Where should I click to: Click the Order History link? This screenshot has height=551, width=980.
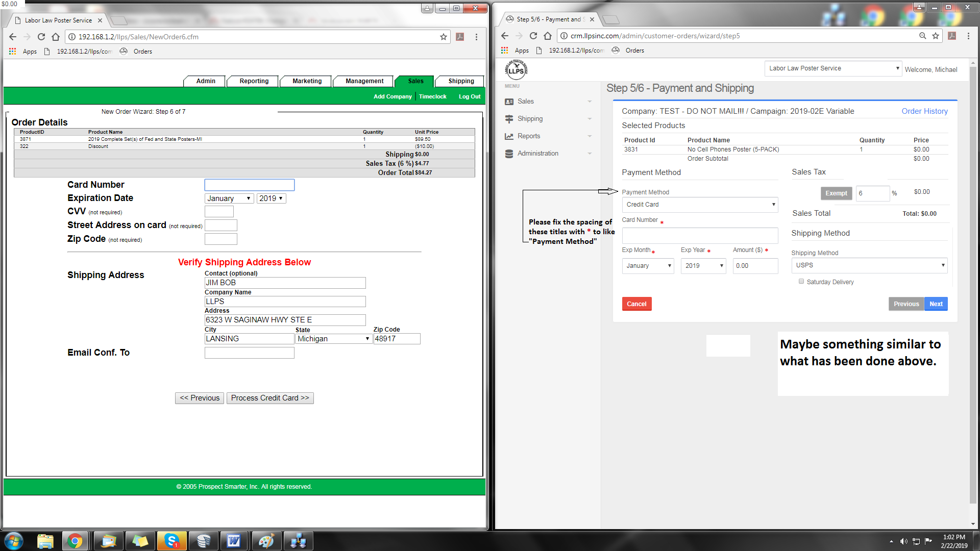pos(924,111)
